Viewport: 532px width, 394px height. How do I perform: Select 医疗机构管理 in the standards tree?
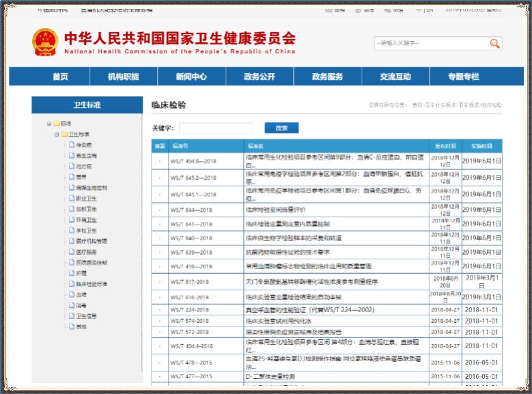(91, 241)
